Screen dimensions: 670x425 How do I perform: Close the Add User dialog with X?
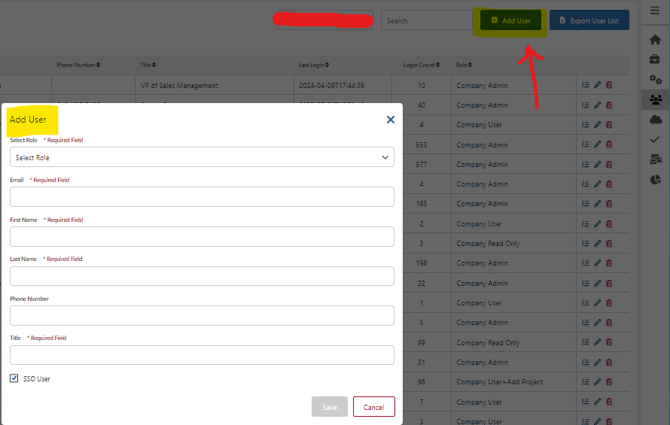[x=390, y=119]
